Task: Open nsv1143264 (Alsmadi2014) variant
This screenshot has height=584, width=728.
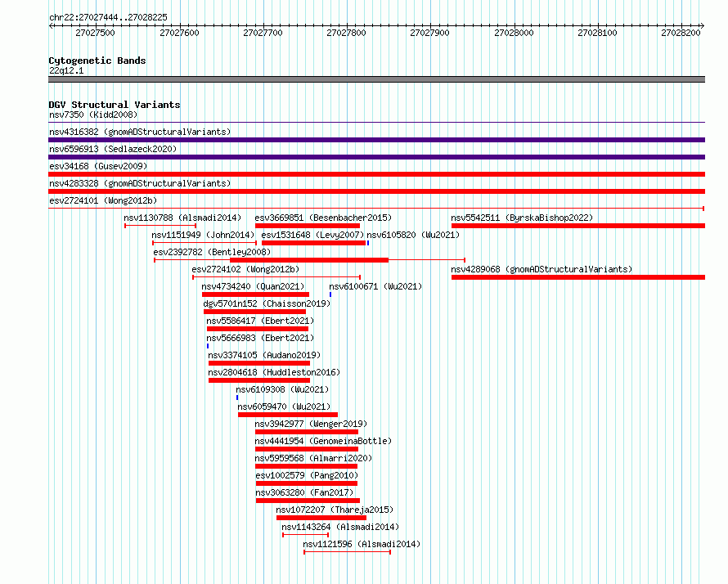Action: (x=340, y=527)
